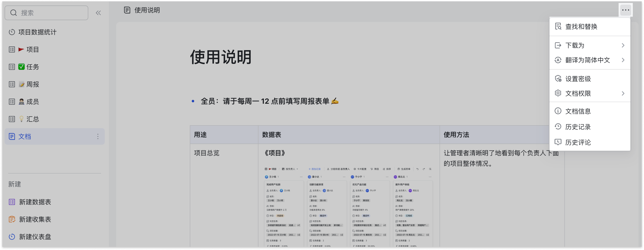Image resolution: width=644 pixels, height=250 pixels.
Task: Open the 周报 table
Action: click(x=32, y=84)
